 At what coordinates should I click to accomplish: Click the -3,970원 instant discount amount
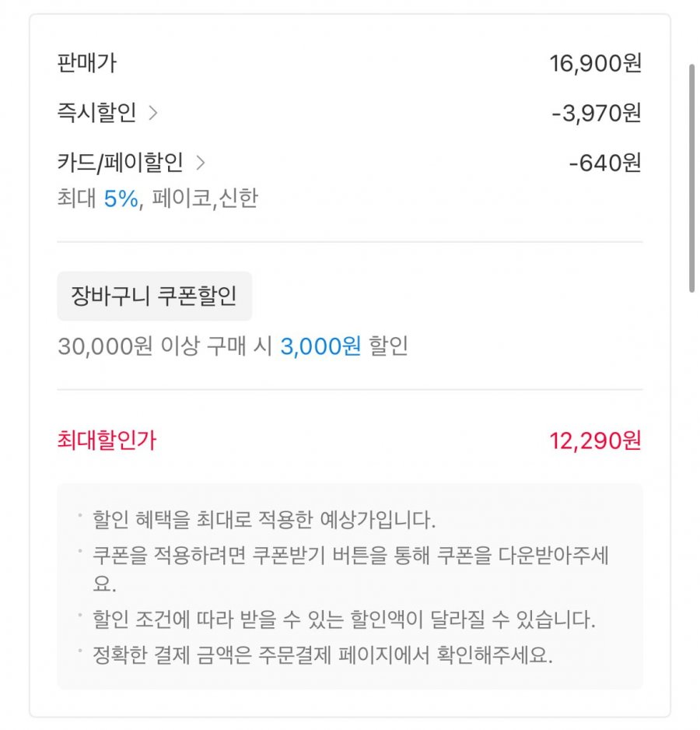[x=596, y=113]
